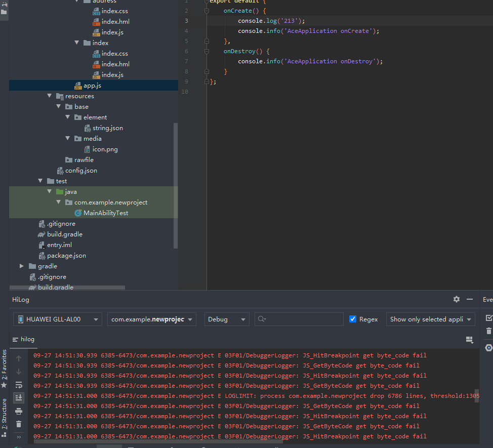
Task: Toggle soft-wrap icon in log toolbar
Action: tap(19, 385)
